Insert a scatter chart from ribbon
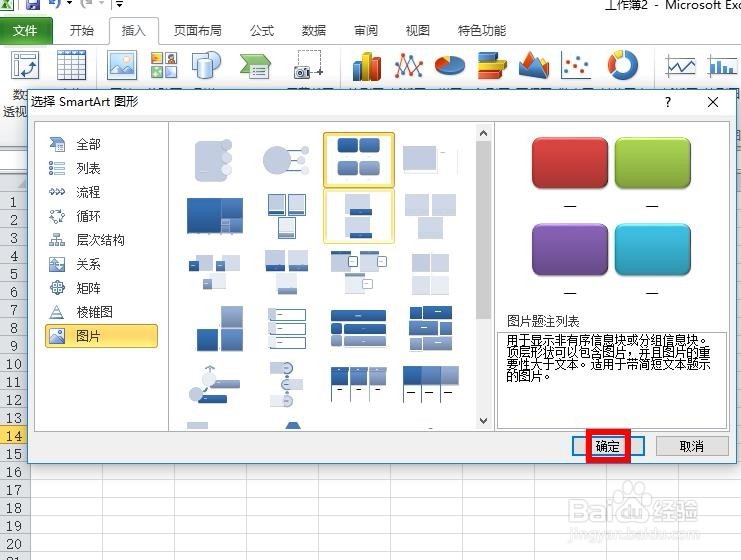 (575, 65)
